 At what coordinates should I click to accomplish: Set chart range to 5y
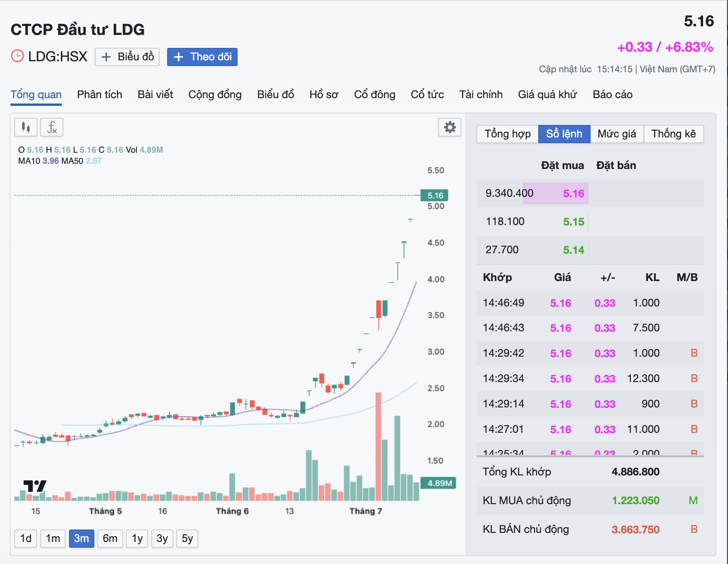(187, 539)
